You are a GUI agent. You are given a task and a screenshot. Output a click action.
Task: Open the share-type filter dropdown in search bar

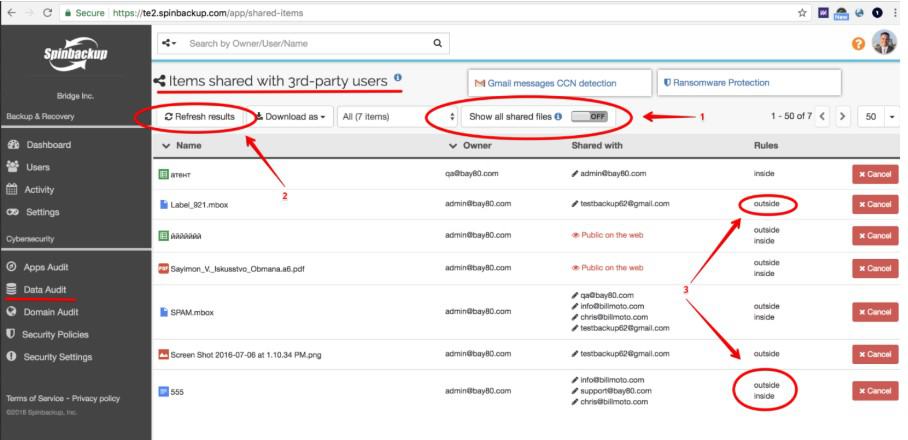(169, 43)
